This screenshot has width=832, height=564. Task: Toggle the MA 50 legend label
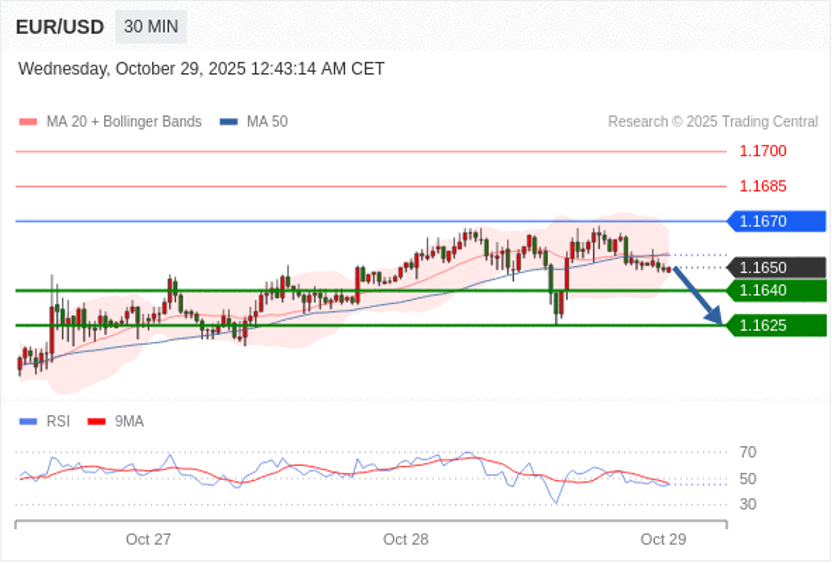pyautogui.click(x=267, y=122)
